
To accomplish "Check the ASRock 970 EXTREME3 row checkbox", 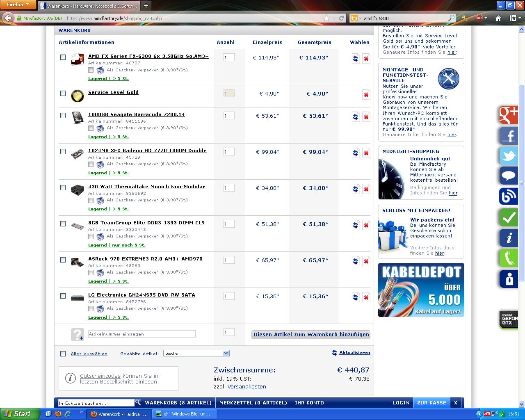I will pyautogui.click(x=63, y=260).
